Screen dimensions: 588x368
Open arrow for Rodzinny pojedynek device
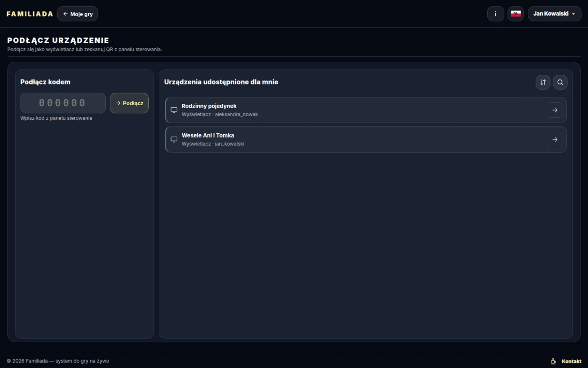coord(555,110)
